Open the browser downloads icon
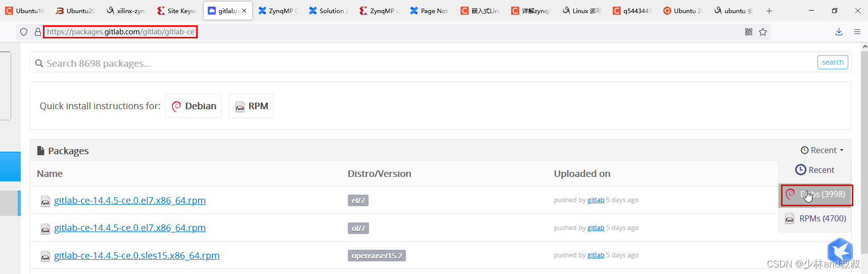This screenshot has width=868, height=274. point(839,32)
